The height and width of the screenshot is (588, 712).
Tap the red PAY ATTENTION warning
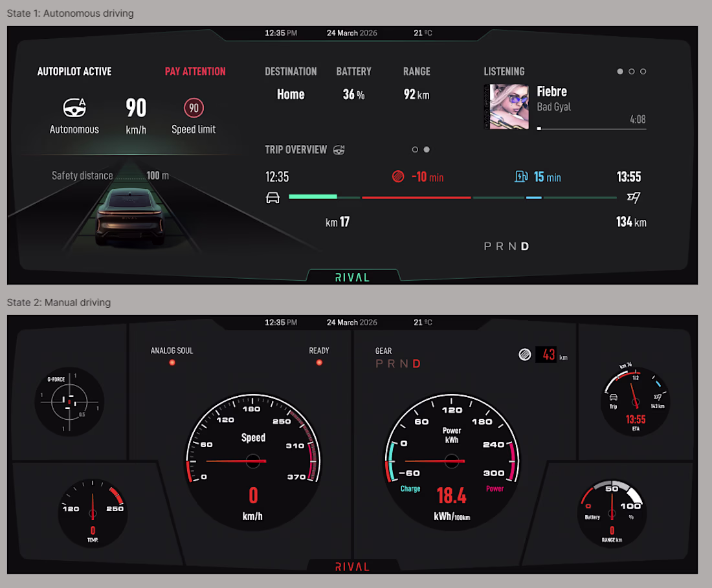(195, 71)
